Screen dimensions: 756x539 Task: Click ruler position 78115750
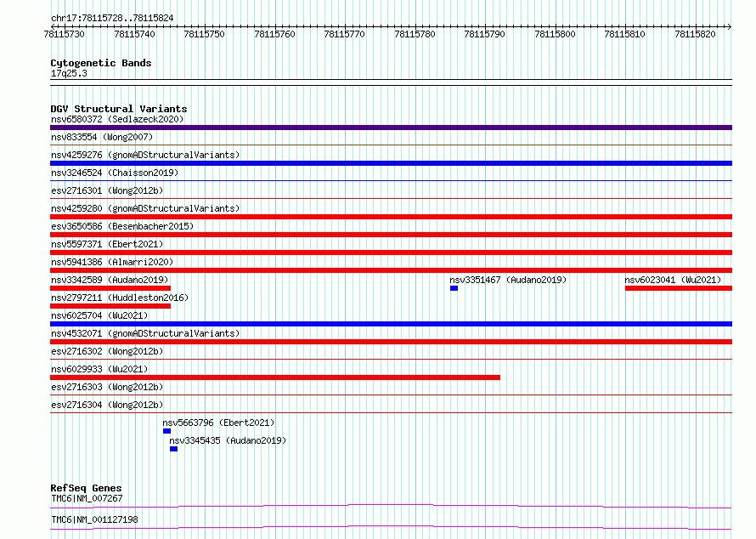[x=205, y=34]
